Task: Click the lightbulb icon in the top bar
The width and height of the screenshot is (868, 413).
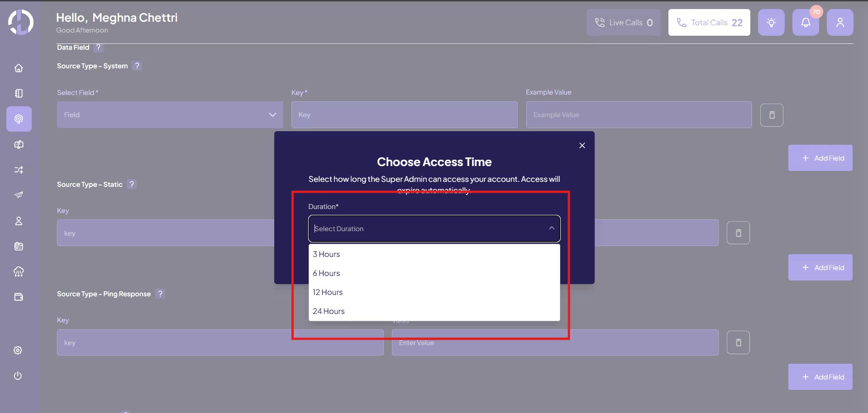Action: [x=771, y=22]
